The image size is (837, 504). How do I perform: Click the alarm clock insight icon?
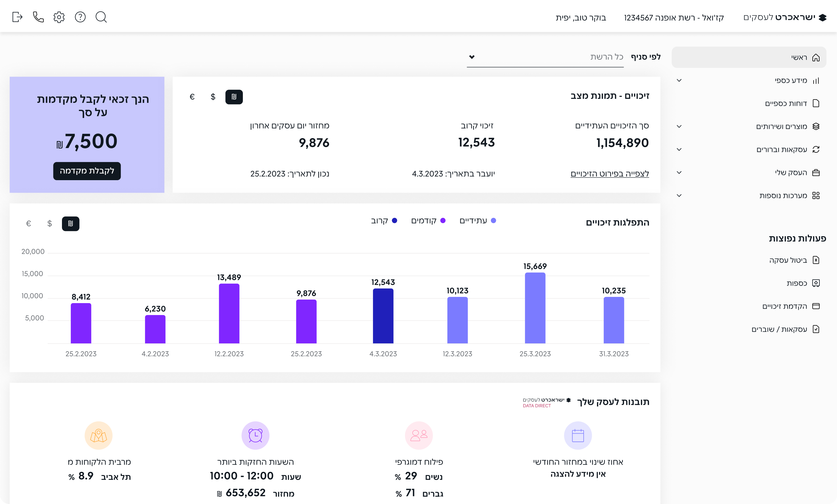coord(255,435)
